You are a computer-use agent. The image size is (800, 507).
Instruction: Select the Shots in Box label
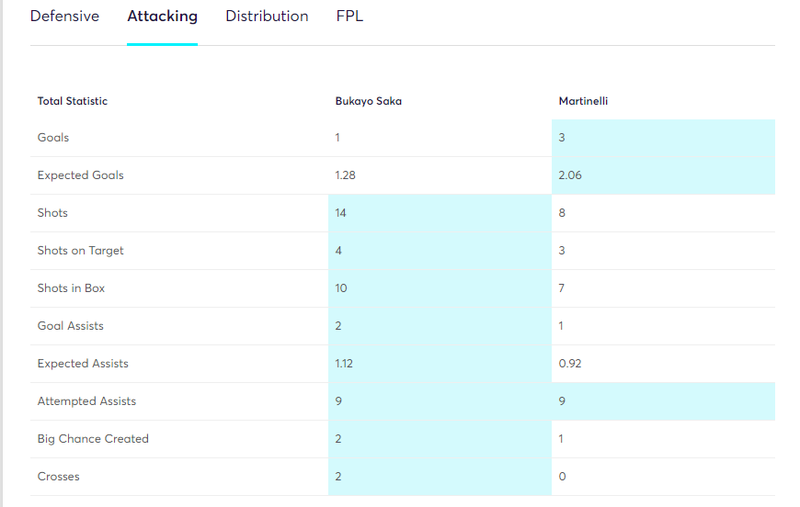point(71,288)
